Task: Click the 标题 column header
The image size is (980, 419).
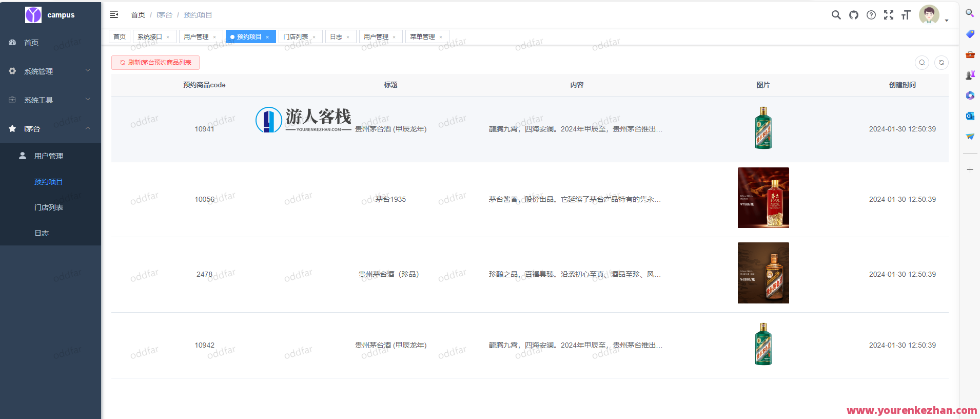Action: click(x=390, y=85)
